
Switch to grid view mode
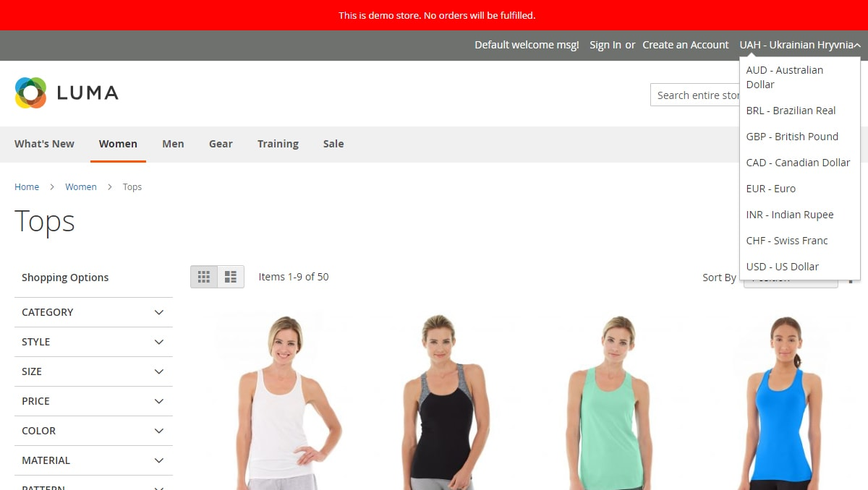203,276
